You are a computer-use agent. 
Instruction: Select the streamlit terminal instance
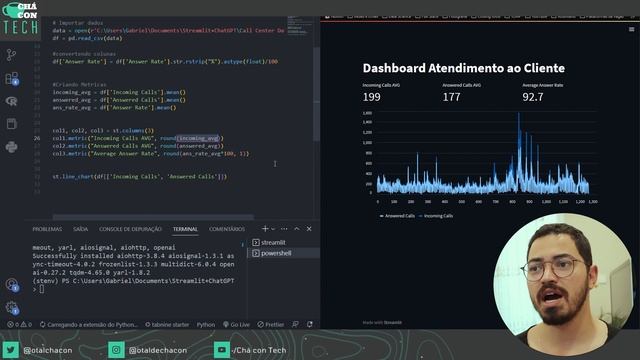[284, 242]
